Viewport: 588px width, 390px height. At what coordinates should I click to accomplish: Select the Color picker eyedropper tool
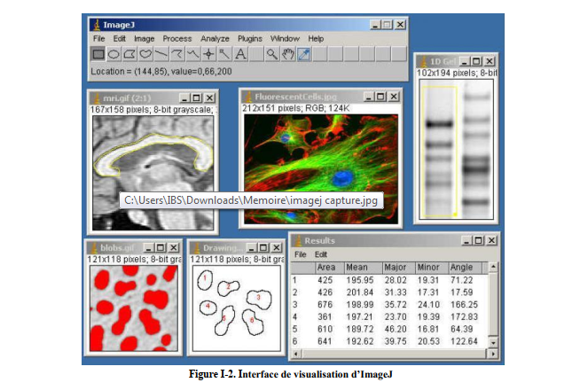304,55
